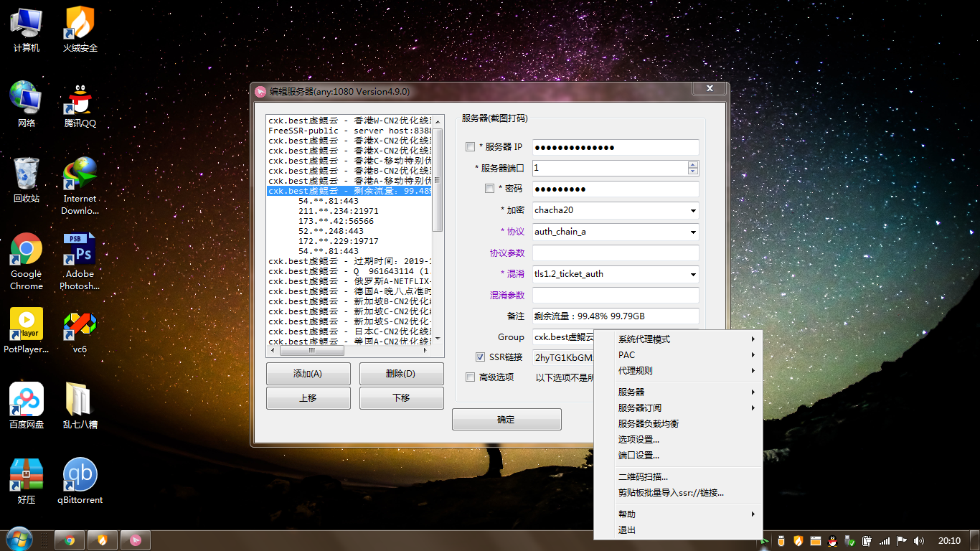Uncheck the SSR链接 checkbox
Screen dimensions: 980x551
[481, 357]
